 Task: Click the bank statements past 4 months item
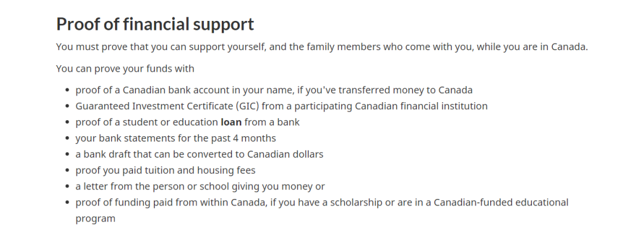(176, 139)
